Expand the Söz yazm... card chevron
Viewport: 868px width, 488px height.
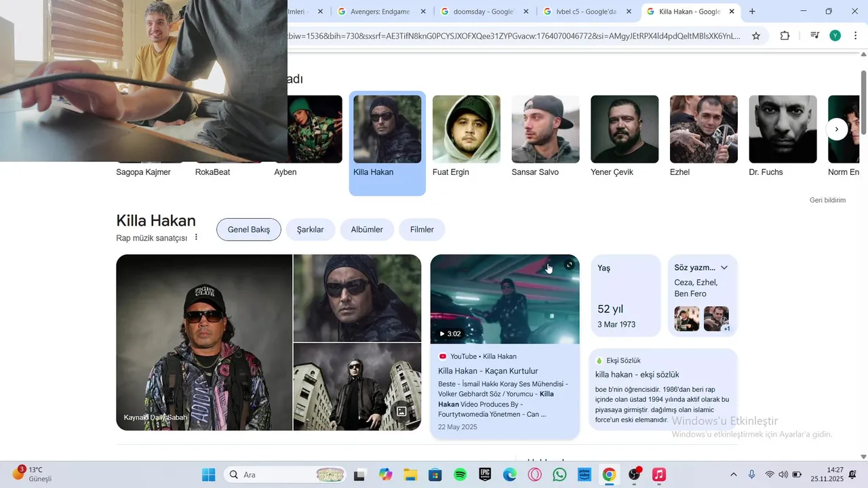pos(724,268)
